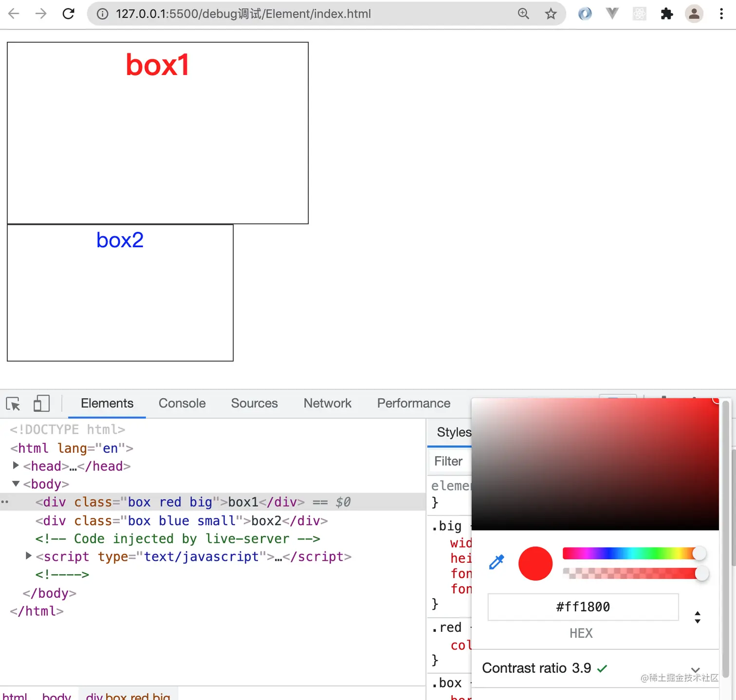Click the hue slider

click(634, 553)
